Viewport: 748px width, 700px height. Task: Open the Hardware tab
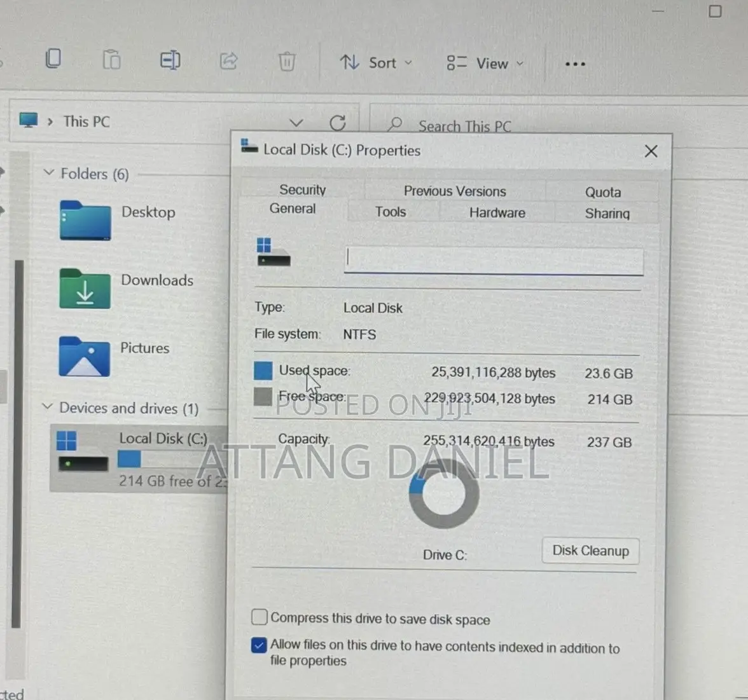click(x=497, y=212)
